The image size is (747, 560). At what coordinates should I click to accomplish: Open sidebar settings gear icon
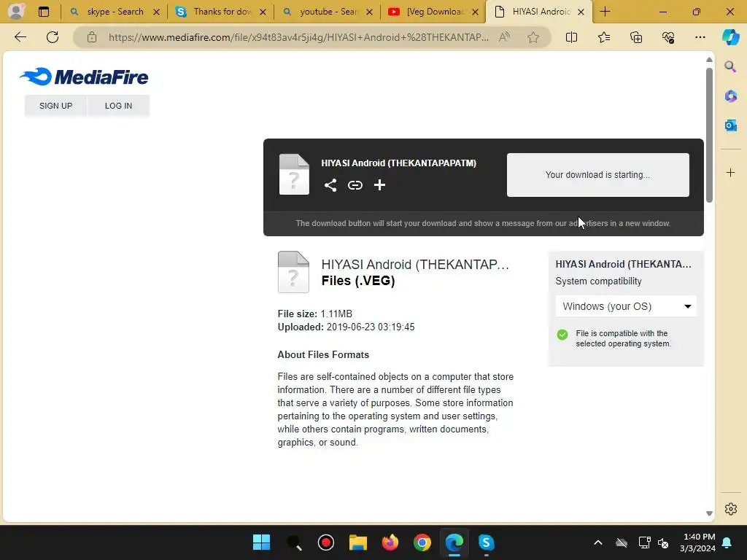tap(730, 508)
